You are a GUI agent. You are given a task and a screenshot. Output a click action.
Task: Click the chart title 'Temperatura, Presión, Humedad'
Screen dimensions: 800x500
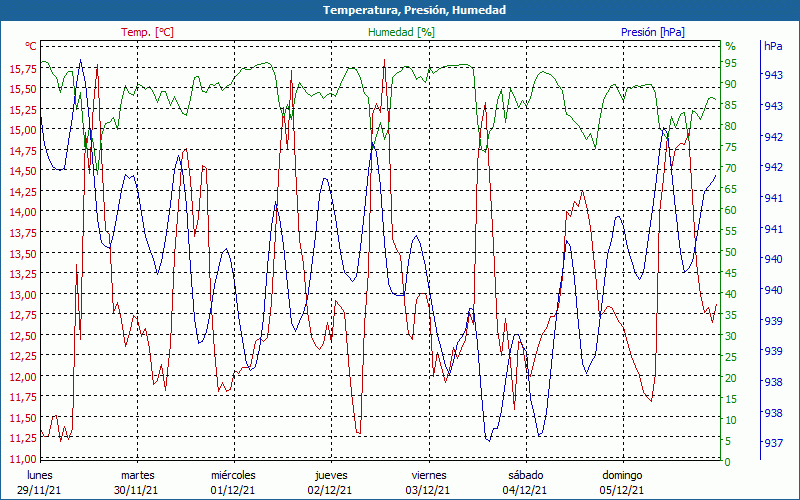pos(414,10)
